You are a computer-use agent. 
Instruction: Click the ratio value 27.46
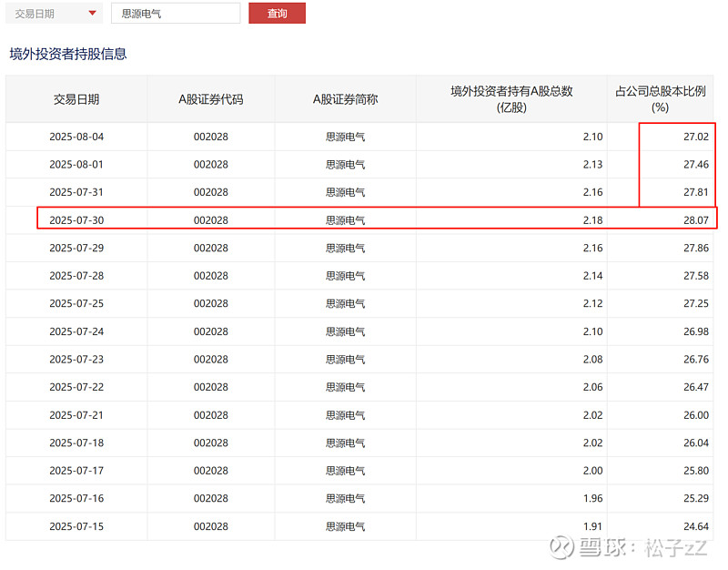point(696,165)
